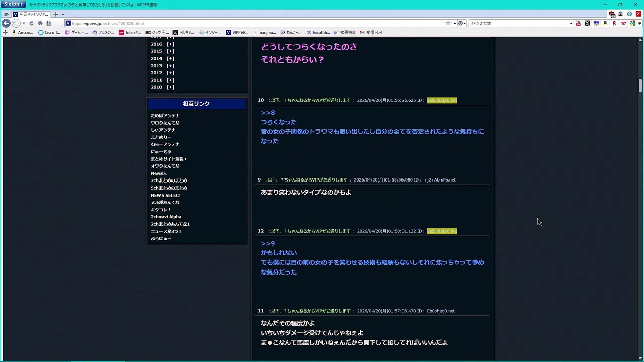
Task: Click the vertical page scrollbar thumb
Action: (640, 85)
